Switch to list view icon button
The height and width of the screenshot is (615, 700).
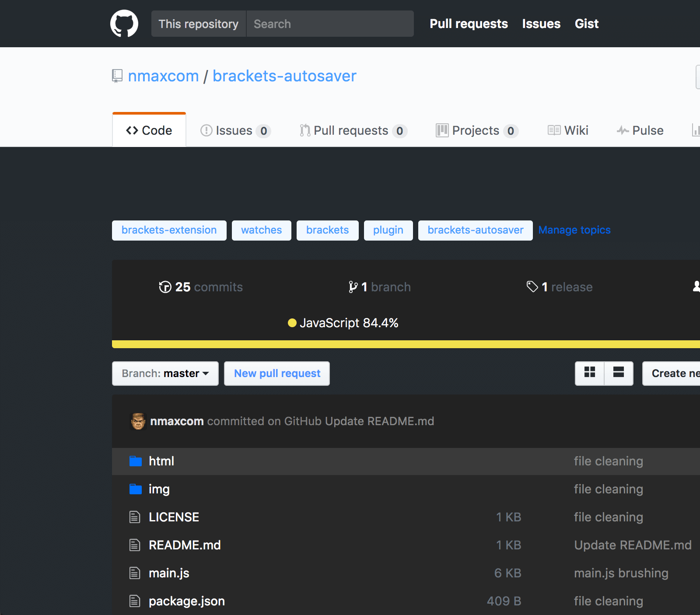(x=619, y=373)
